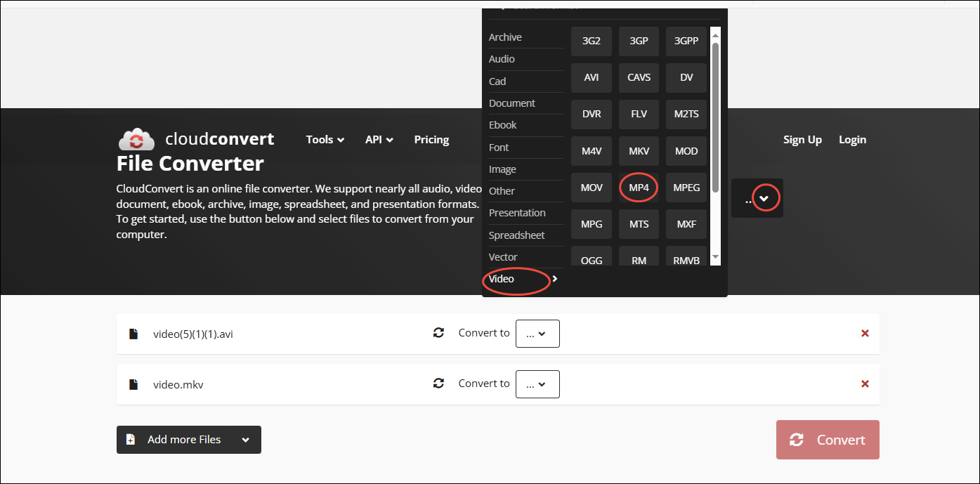
Task: Select the Vector category
Action: (526, 257)
